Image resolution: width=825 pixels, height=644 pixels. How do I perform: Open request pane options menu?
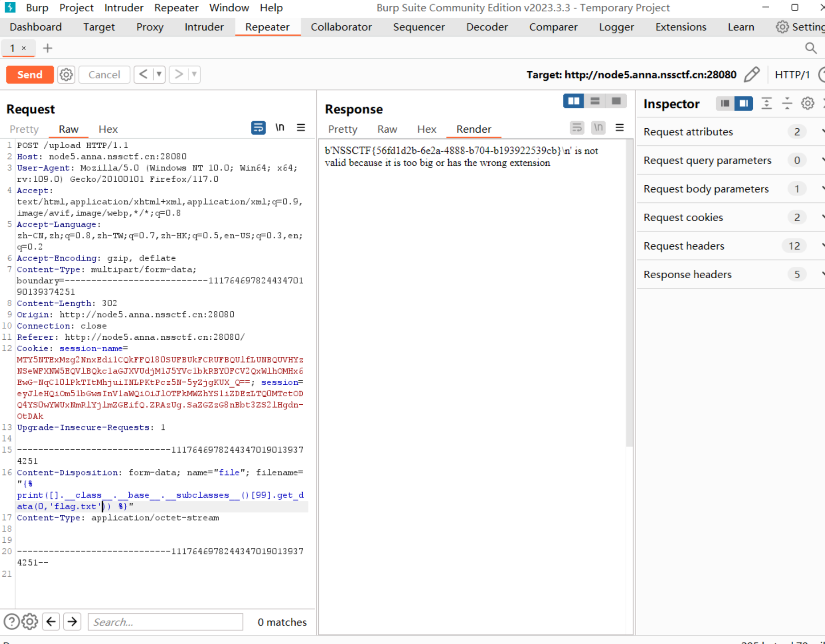[301, 128]
